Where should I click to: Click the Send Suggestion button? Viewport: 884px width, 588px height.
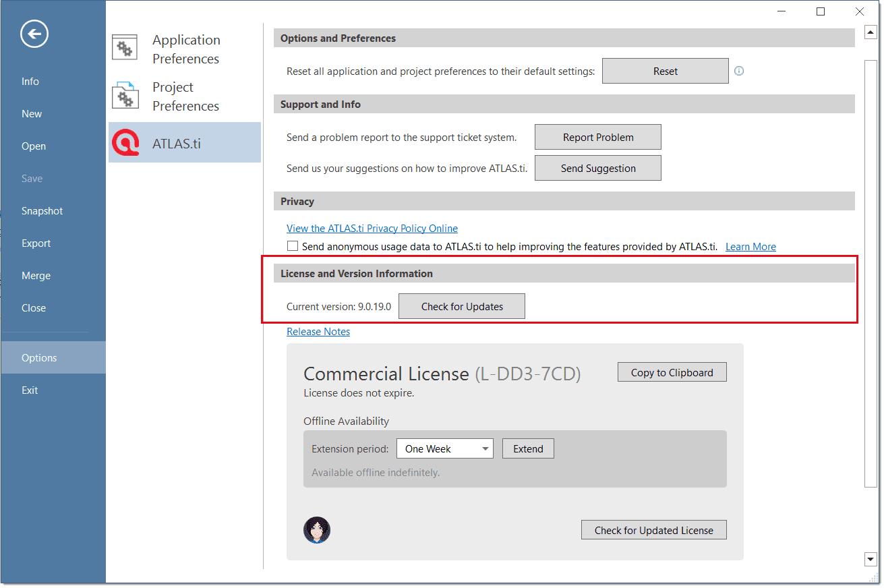point(598,168)
